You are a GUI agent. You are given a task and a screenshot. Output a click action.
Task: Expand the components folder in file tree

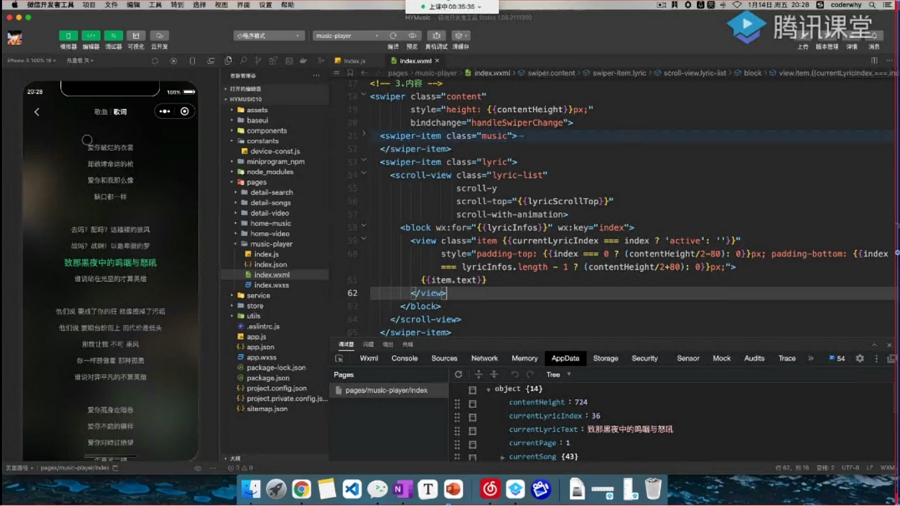click(266, 131)
